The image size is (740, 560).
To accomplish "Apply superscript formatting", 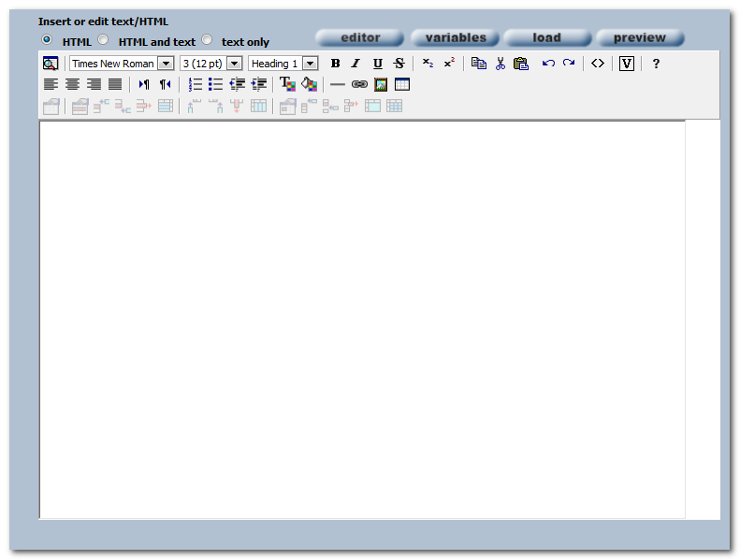I will 449,64.
